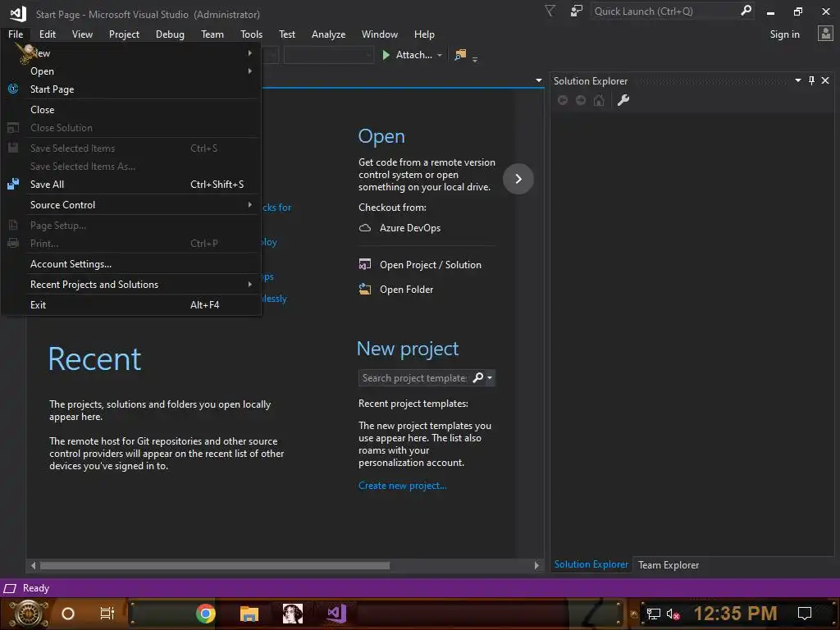
Task: Click the Open Folder icon
Action: [x=365, y=290]
